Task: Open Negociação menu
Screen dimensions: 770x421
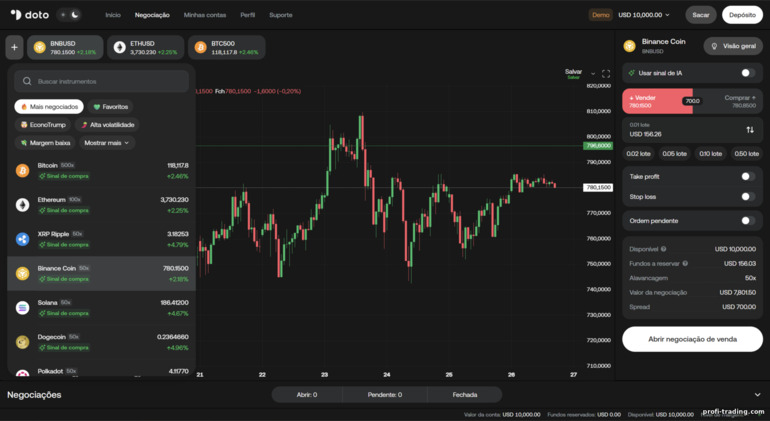Action: [152, 15]
